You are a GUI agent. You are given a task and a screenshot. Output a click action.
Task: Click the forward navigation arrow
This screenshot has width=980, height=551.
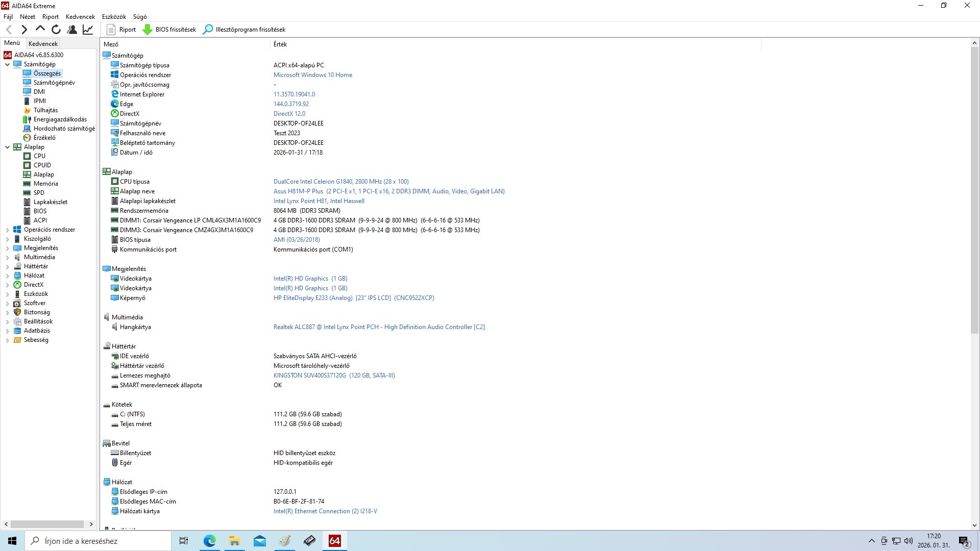pos(24,30)
